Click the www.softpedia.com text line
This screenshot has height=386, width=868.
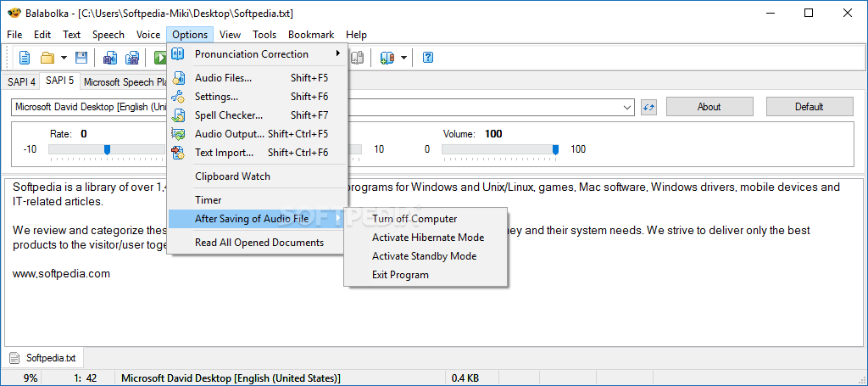(61, 273)
